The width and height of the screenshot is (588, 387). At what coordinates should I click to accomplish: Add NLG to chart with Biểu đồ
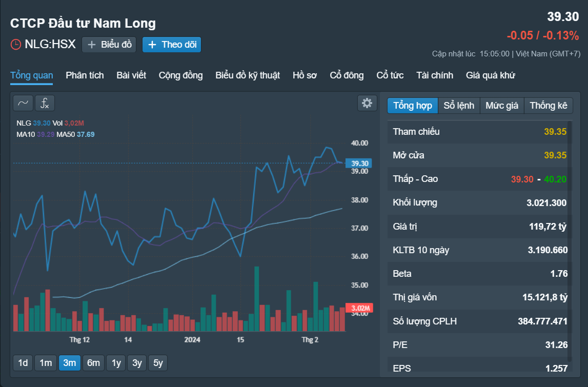pyautogui.click(x=109, y=45)
